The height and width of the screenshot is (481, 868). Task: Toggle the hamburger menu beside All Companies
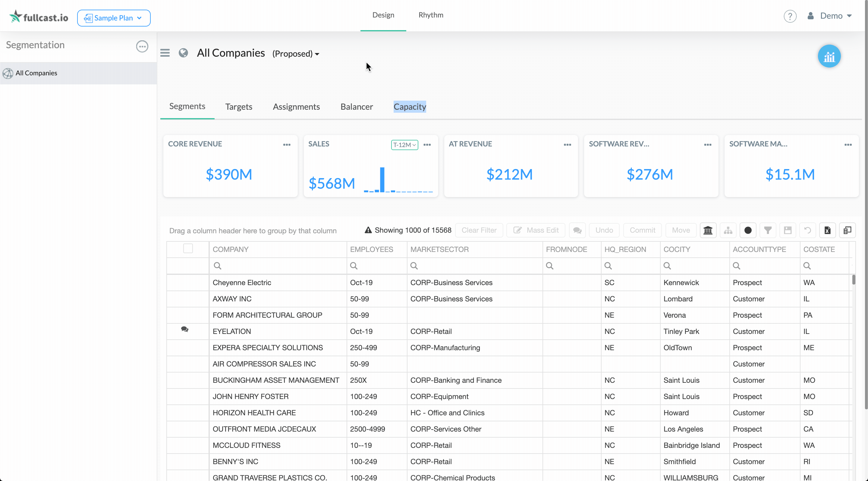coord(165,53)
